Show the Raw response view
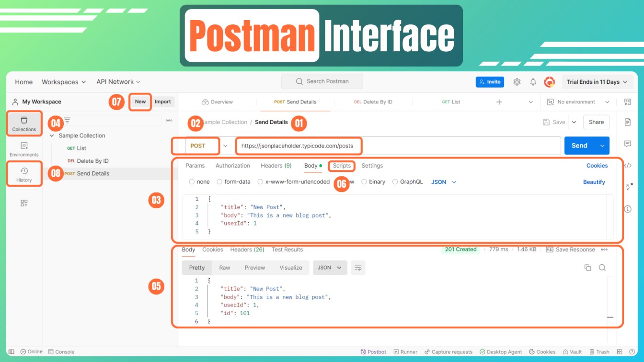The height and width of the screenshot is (362, 644). 225,268
